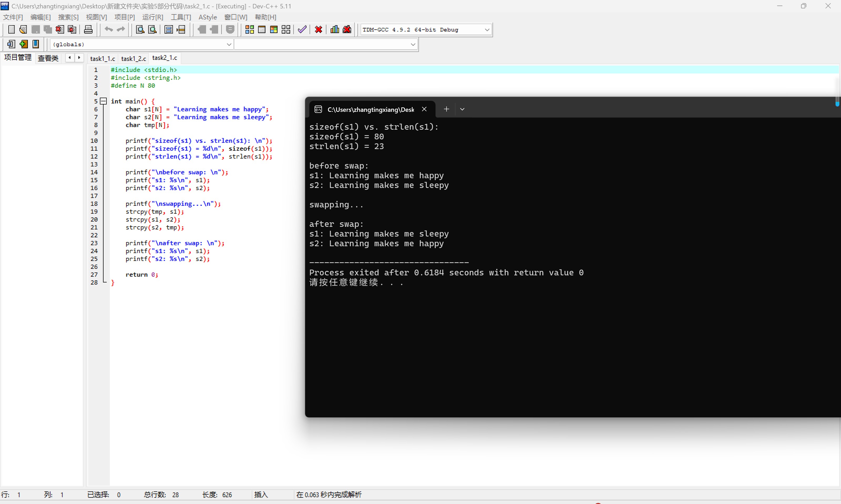Switch to the task1_2.c editor tab
This screenshot has height=504, width=841.
point(133,59)
